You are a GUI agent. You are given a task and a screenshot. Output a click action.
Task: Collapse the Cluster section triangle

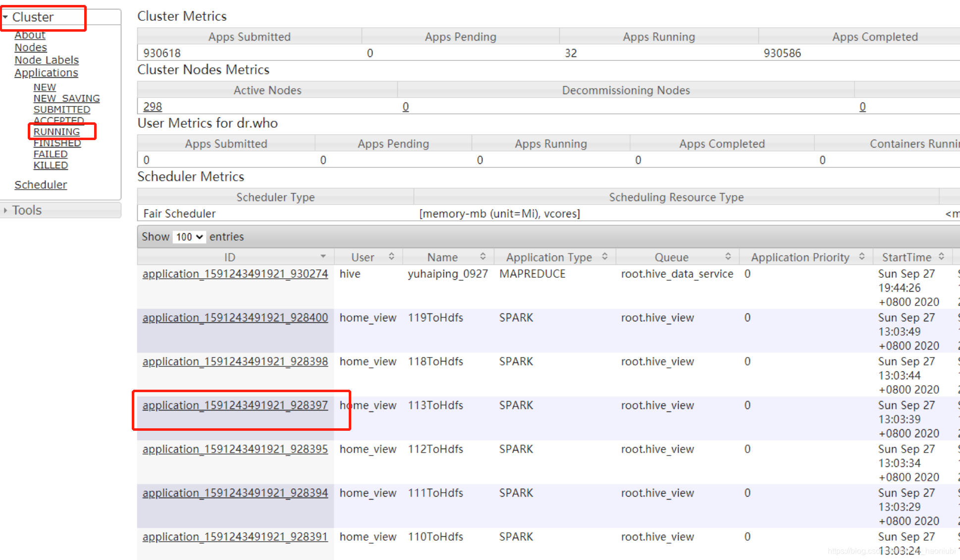[5, 17]
